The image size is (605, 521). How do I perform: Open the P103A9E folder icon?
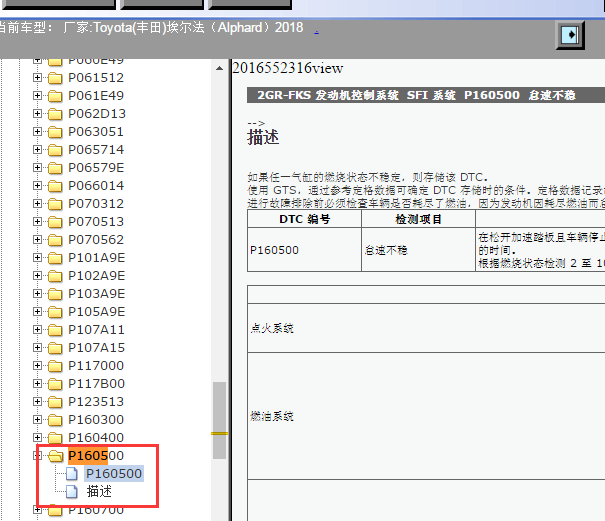point(55,294)
